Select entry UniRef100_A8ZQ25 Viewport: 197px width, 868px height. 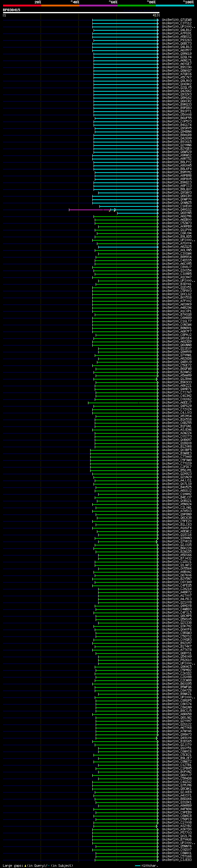177,247
